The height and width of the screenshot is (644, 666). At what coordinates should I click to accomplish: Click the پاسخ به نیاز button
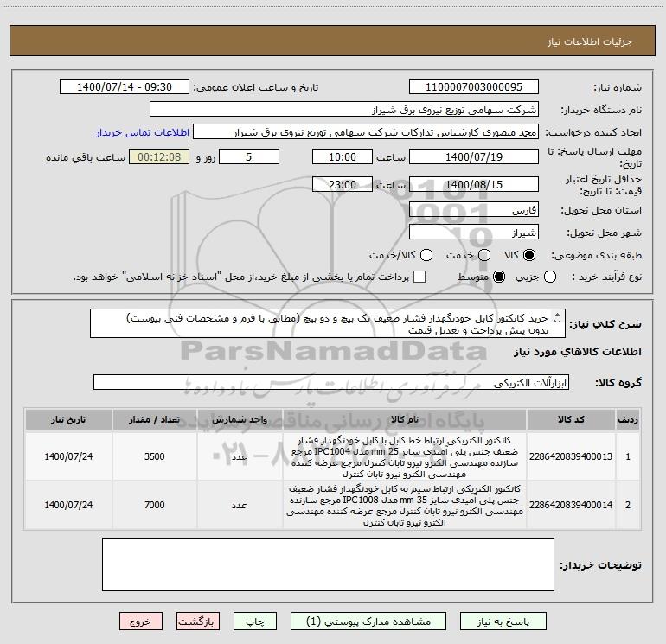click(503, 622)
